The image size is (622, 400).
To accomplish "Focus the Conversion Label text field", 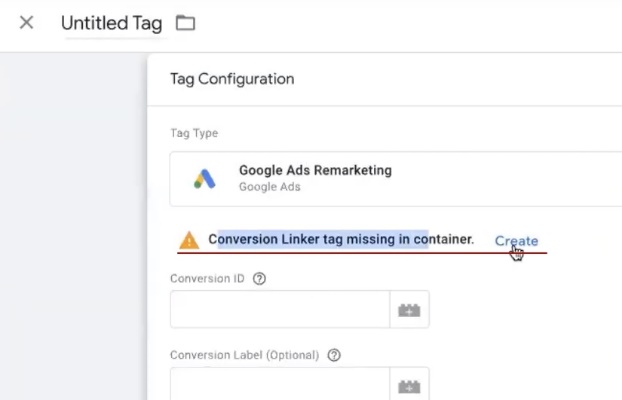I will [279, 385].
